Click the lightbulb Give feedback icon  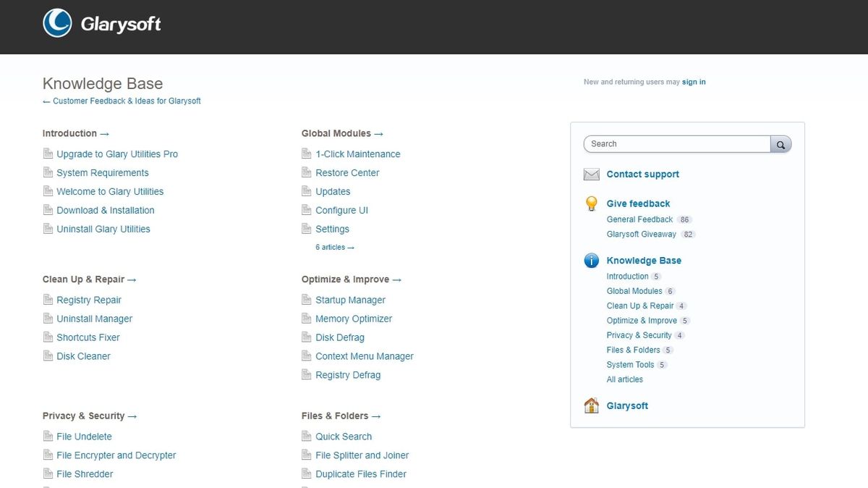[592, 203]
